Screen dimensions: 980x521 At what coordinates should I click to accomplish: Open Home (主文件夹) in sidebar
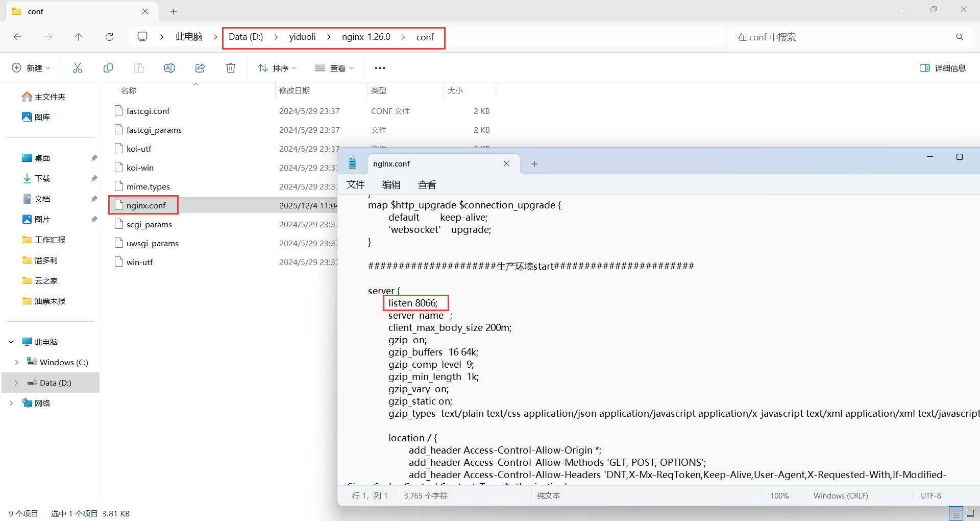(44, 97)
